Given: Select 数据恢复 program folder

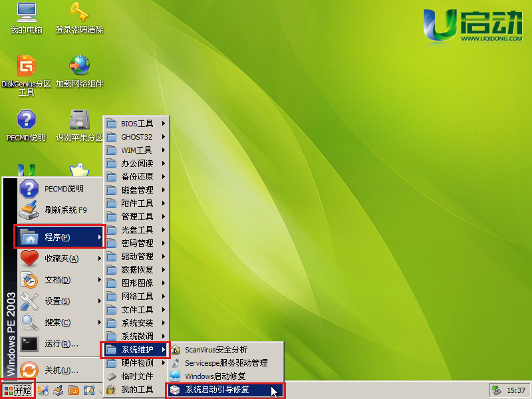Looking at the screenshot, I should [136, 270].
